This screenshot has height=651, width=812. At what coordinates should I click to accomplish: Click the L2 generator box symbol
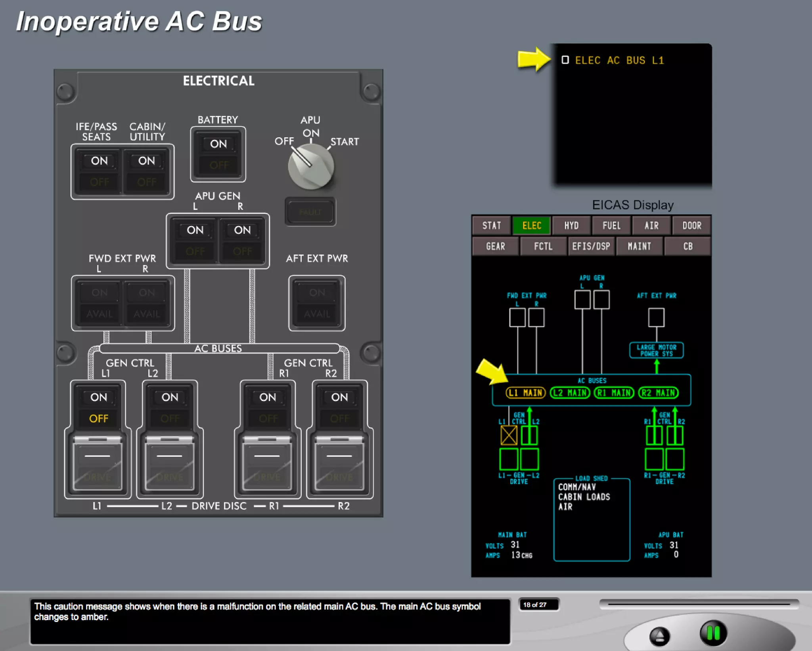[x=529, y=459]
